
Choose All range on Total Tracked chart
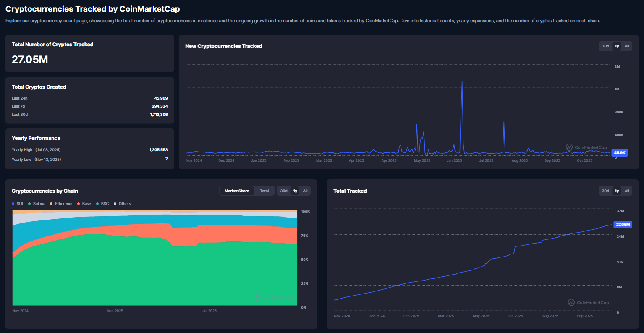(x=627, y=191)
